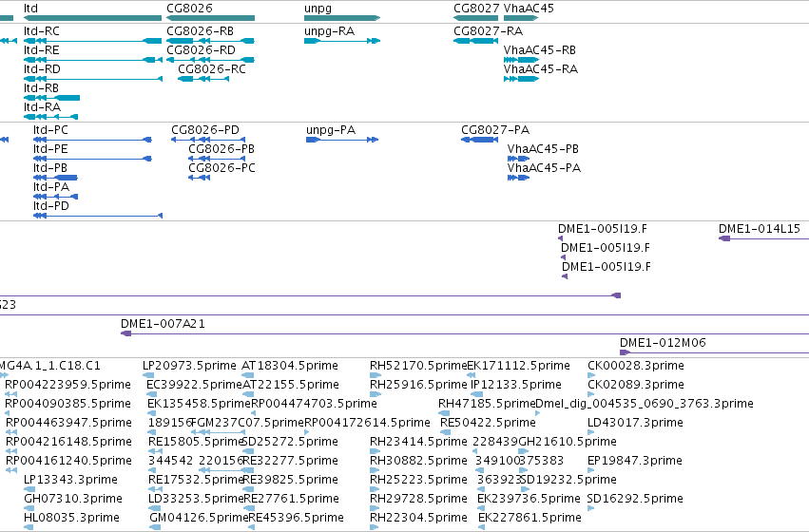The image size is (809, 532).
Task: Select EST RH29728.5prime
Action: click(418, 500)
